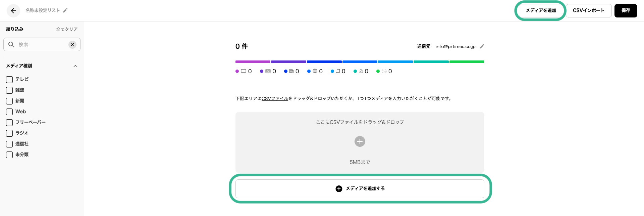644x216 pixels.
Task: Tick the Web media type checkbox
Action: point(9,112)
